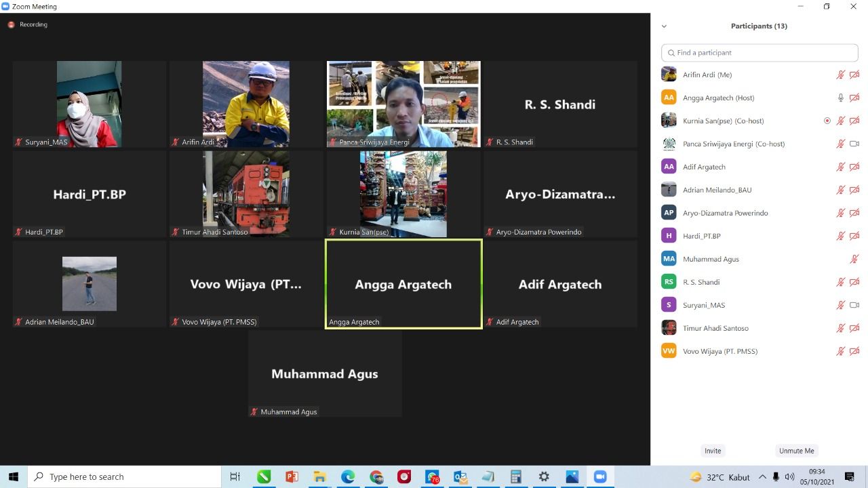
Task: Click Angga Argatech's microphone icon in participants list
Action: point(841,98)
